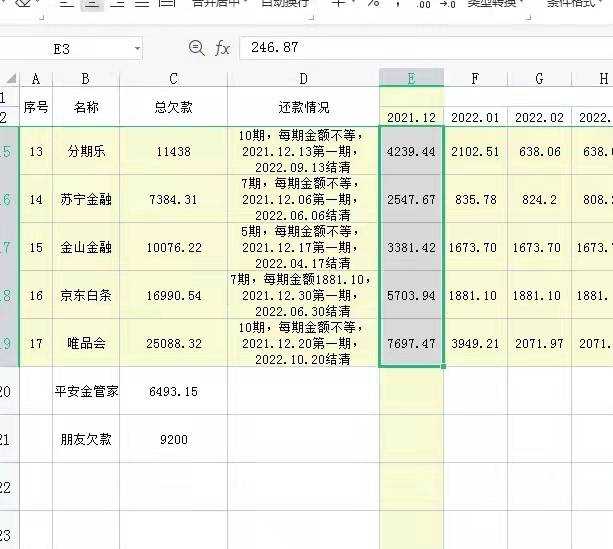Click 金山金融 repayment note ending 2022.04.17结清

tap(303, 247)
